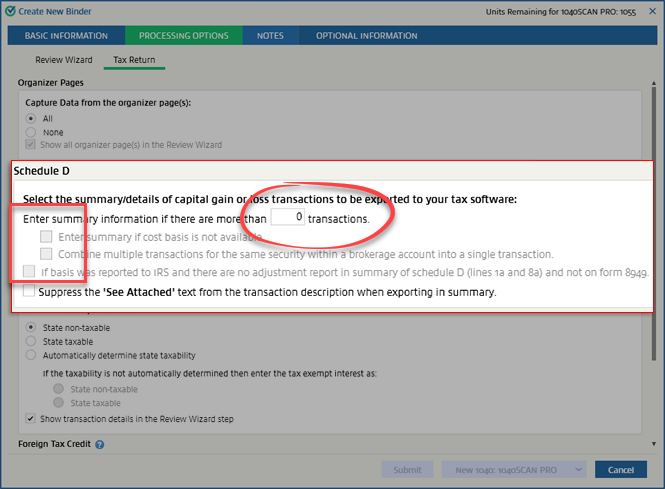The width and height of the screenshot is (665, 489).
Task: Open the Foreign Tax Credit help icon
Action: click(x=100, y=444)
